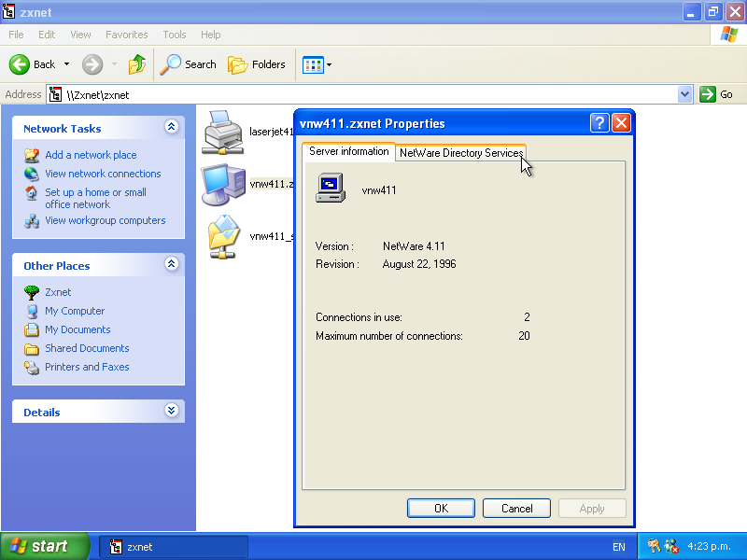Click the workgroup computers icon
The width and height of the screenshot is (747, 560).
tap(32, 221)
